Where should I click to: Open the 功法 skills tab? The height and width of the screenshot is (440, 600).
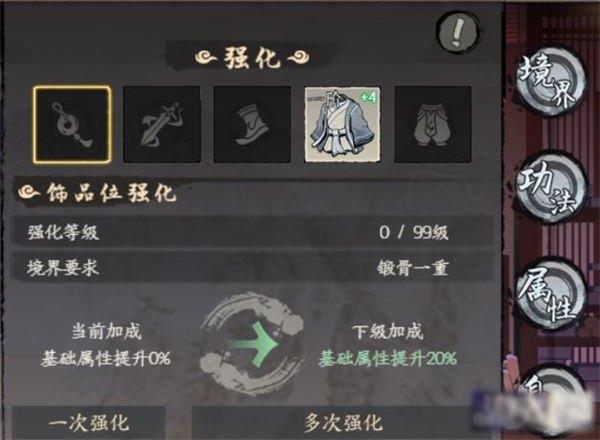549,190
